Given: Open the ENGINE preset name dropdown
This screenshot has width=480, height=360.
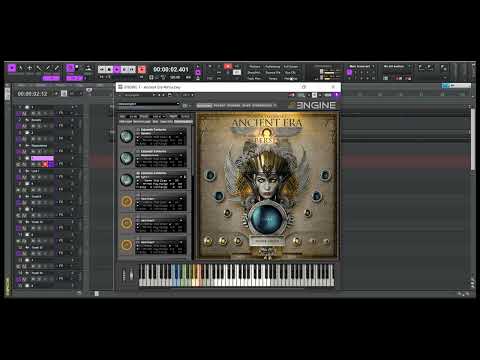Looking at the screenshot, I should (x=149, y=105).
